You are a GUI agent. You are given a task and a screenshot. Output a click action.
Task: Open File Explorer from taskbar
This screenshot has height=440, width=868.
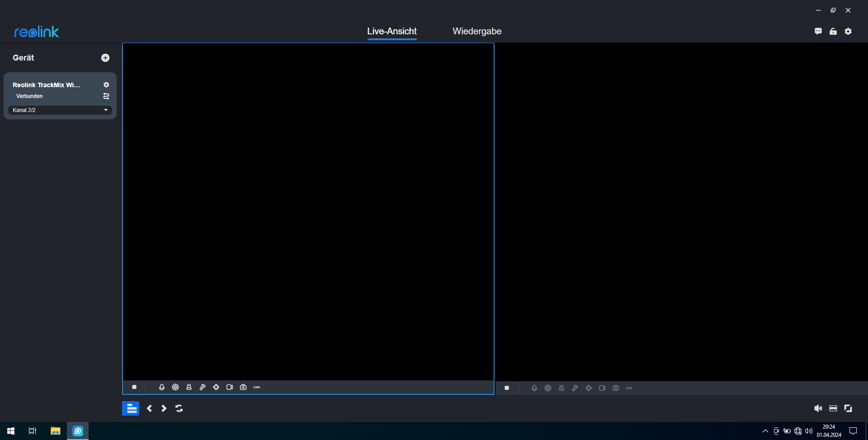tap(55, 431)
